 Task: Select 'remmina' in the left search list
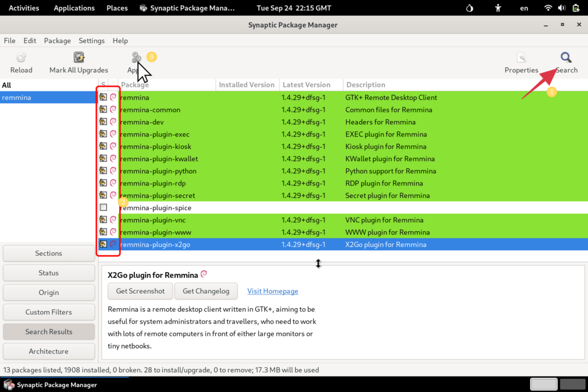click(49, 98)
